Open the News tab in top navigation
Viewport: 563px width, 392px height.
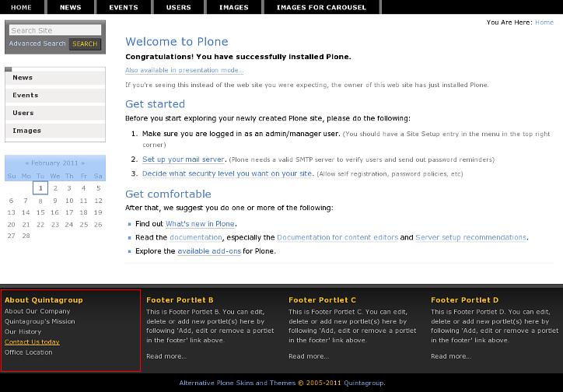(70, 7)
